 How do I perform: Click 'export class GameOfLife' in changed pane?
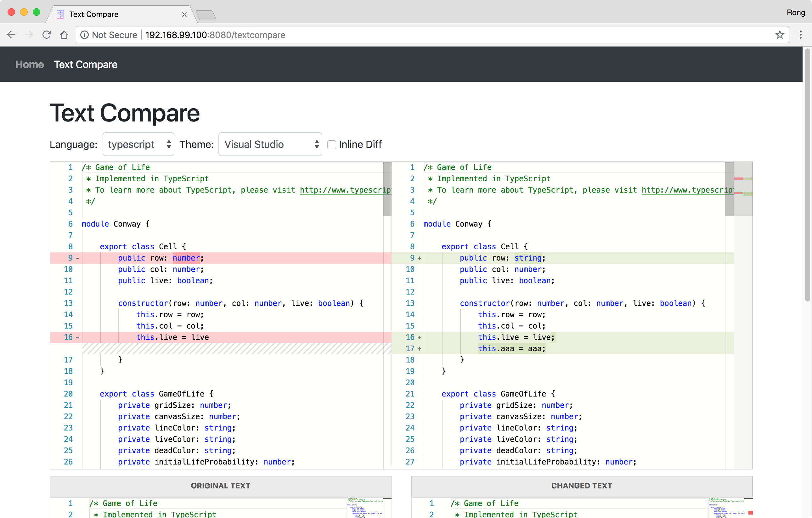(494, 394)
